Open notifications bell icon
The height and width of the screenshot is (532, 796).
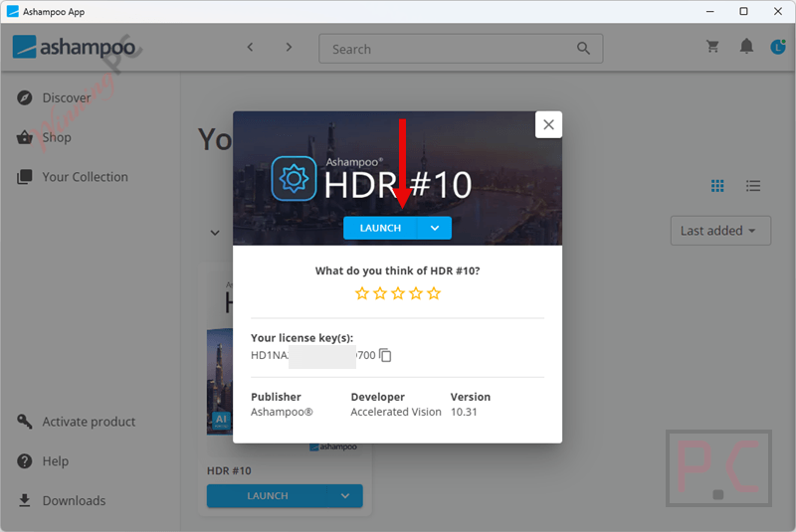(x=746, y=47)
